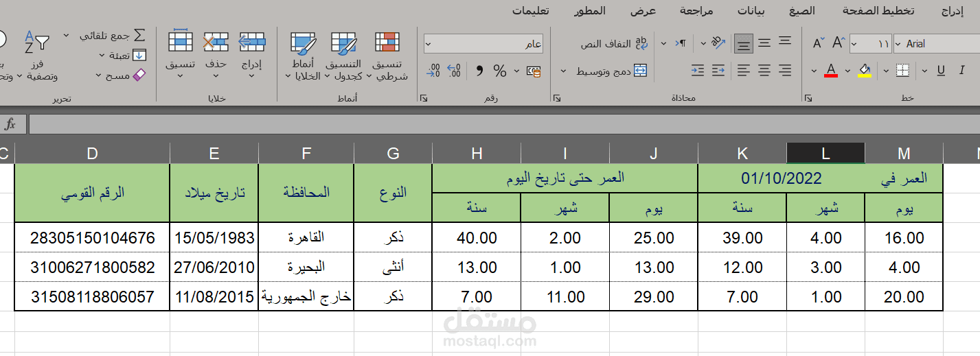Click the Insert cells (إدراج) button

[x=252, y=54]
